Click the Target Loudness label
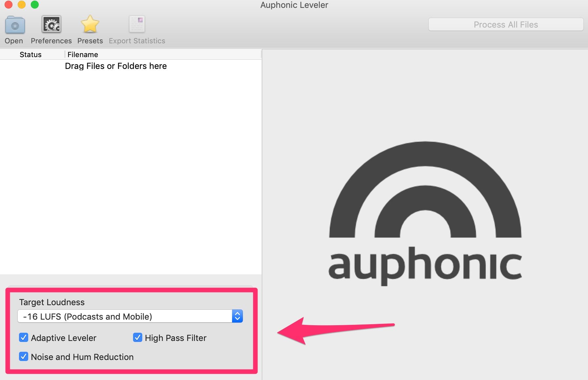Image resolution: width=588 pixels, height=380 pixels. 52,302
